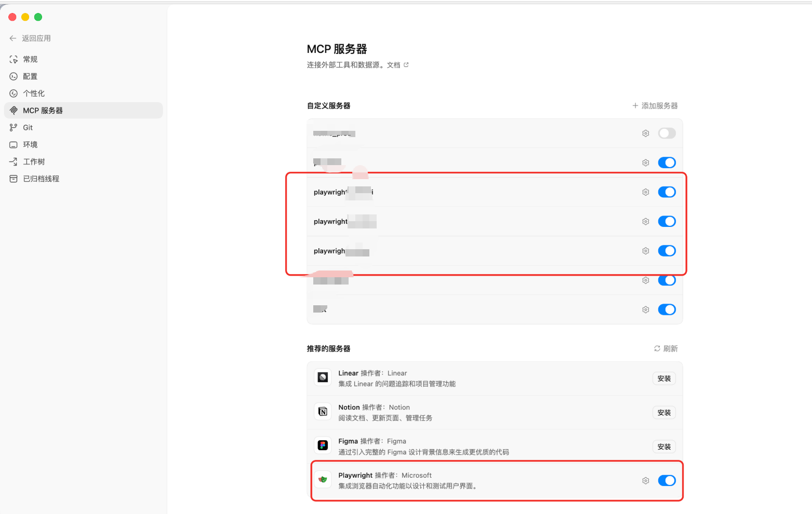Go to 个性化 settings
This screenshot has height=514, width=812.
tap(34, 93)
